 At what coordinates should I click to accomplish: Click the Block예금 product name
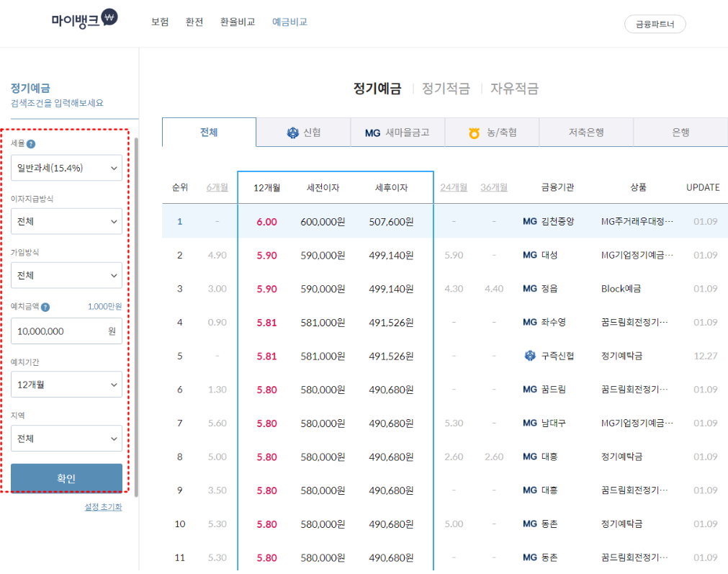621,288
